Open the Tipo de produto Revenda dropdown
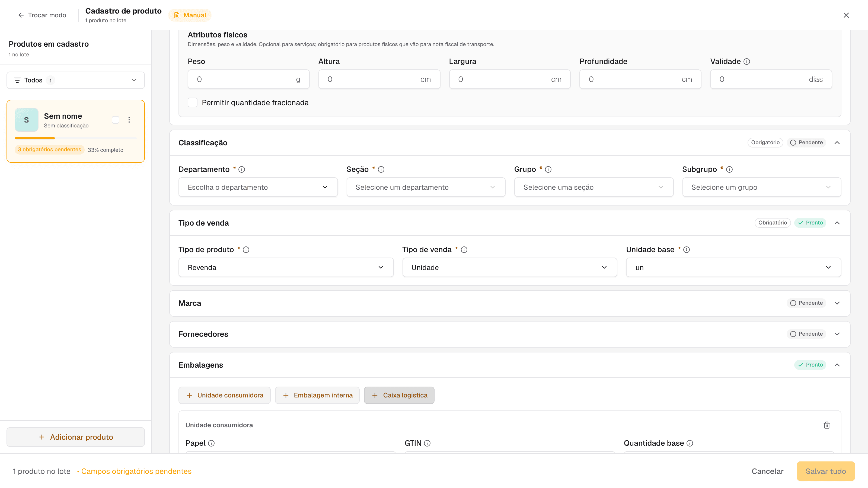This screenshot has width=868, height=488. click(286, 267)
